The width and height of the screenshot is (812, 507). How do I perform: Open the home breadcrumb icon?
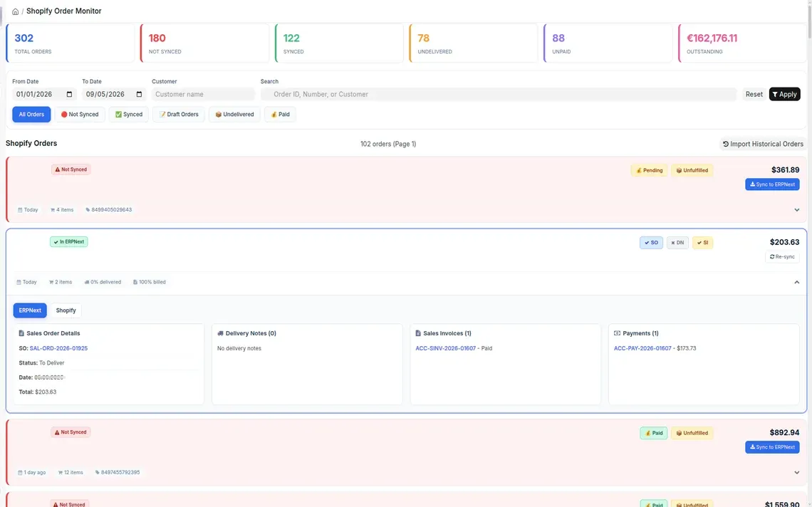pyautogui.click(x=16, y=11)
